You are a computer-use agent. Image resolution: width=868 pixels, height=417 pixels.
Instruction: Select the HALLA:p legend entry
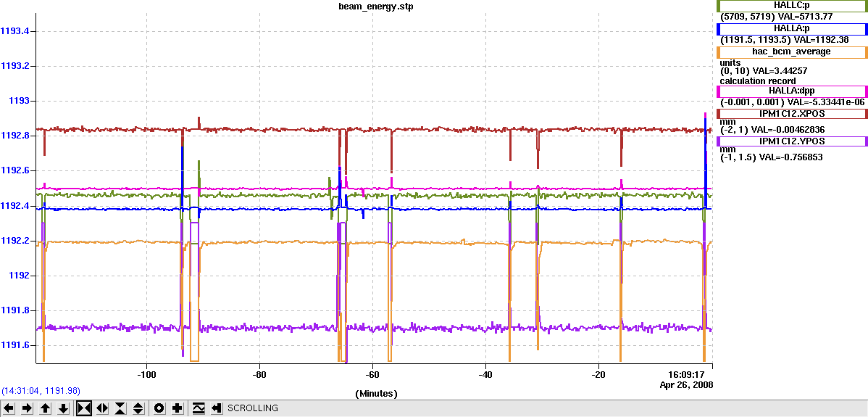pyautogui.click(x=792, y=29)
